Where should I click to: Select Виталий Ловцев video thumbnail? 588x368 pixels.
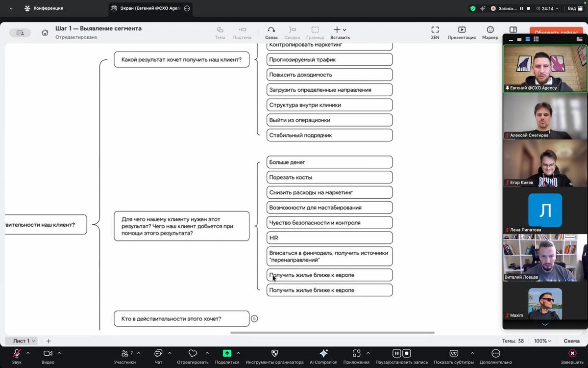tap(545, 258)
